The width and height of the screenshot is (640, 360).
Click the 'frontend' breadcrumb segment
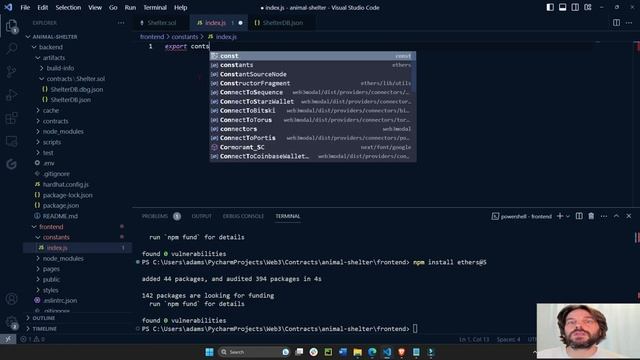(152, 37)
